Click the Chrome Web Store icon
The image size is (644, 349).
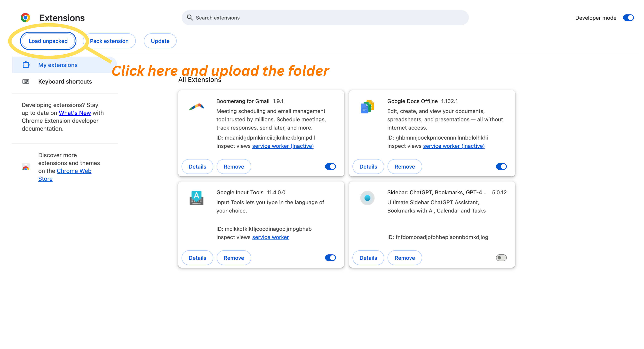click(x=26, y=167)
